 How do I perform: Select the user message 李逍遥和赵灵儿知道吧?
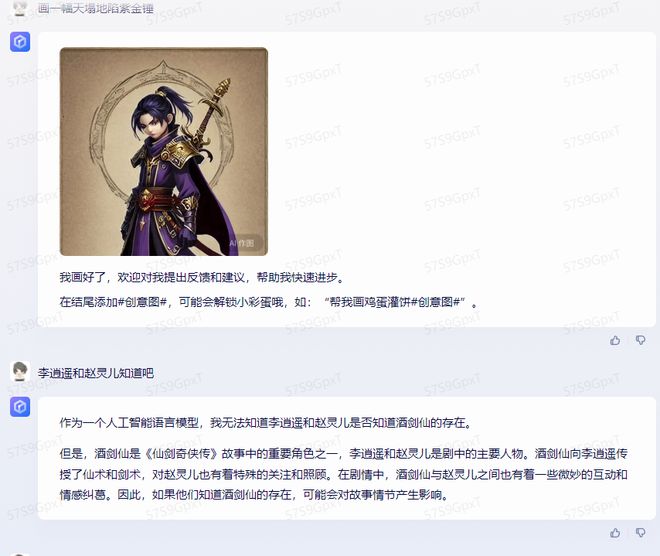(x=96, y=373)
